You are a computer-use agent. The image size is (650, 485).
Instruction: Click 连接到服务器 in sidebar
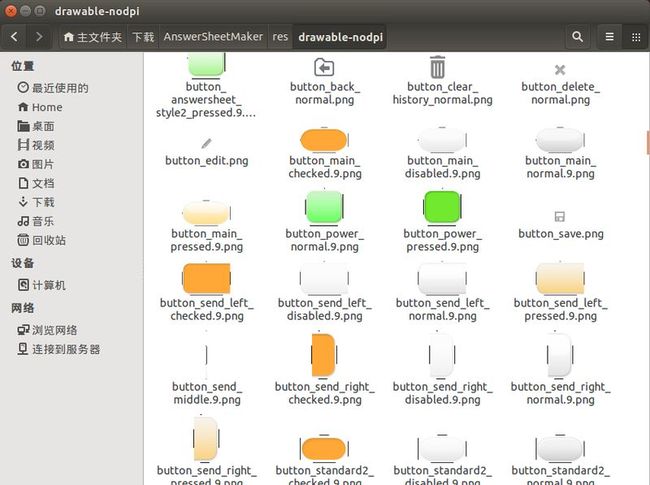pos(59,349)
